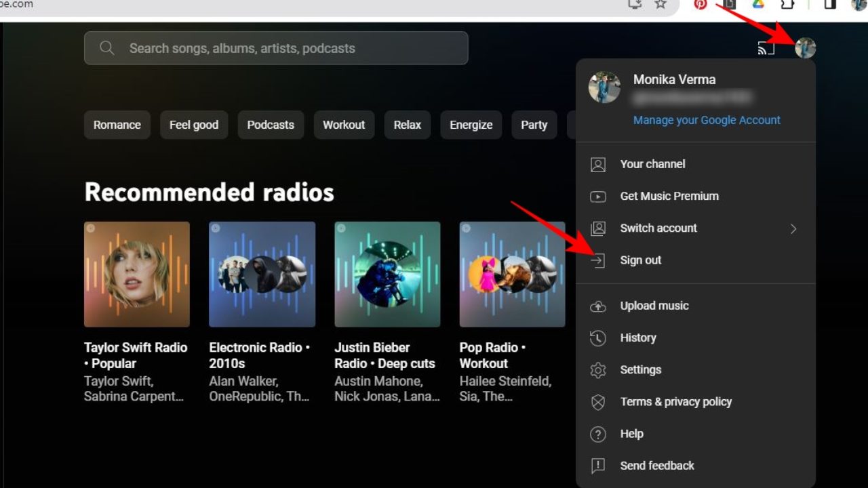Click the Google Drive extension icon
868x488 pixels.
[757, 4]
